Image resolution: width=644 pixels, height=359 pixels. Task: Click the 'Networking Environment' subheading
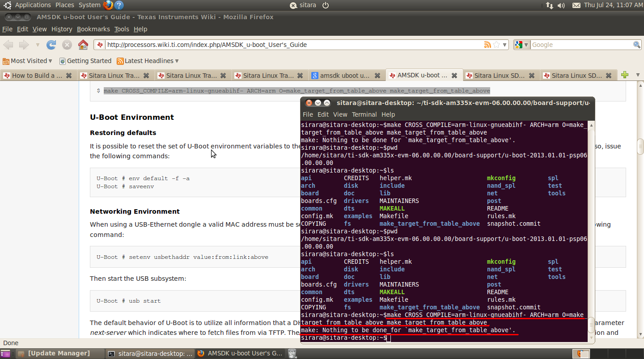[x=135, y=211]
